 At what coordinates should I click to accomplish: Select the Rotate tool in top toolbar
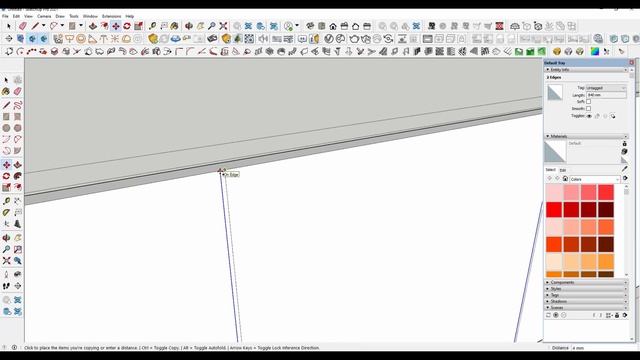127,26
